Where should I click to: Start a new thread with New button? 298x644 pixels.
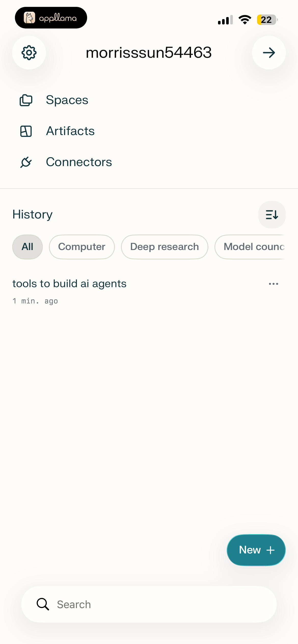coord(256,550)
